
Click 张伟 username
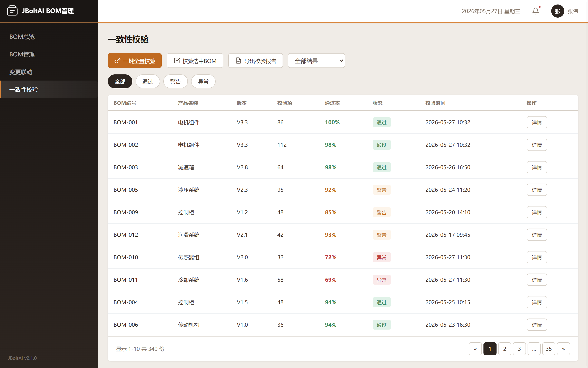[x=573, y=11]
